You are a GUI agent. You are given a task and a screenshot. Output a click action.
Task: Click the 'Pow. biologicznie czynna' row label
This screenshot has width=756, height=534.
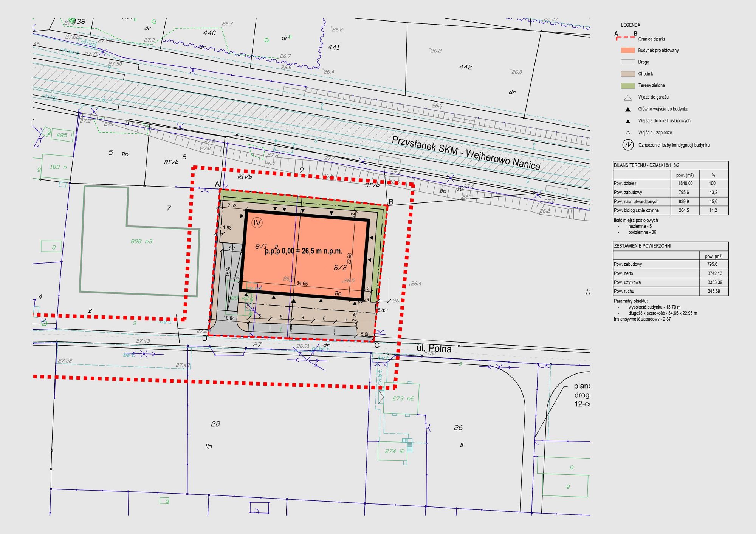[636, 211]
